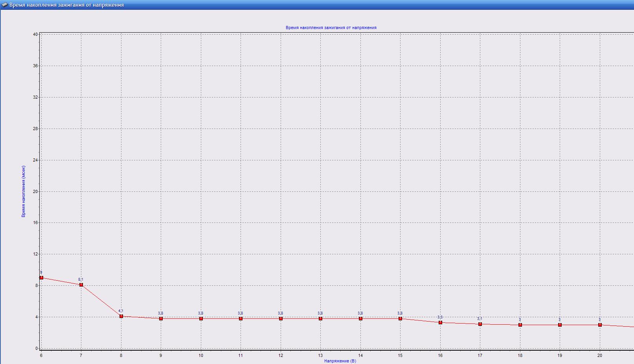
Task: Click the vertical Время накопления (мсек) axis label
Action: pyautogui.click(x=24, y=191)
